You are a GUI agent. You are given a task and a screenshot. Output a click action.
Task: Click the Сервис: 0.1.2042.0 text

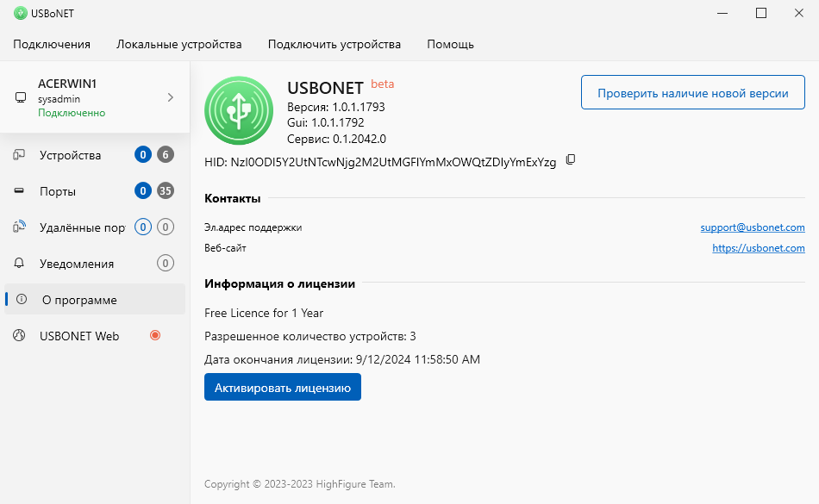tap(336, 140)
